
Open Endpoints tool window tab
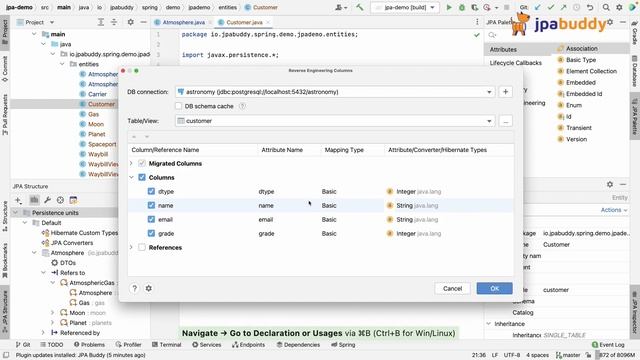pyautogui.click(x=248, y=344)
